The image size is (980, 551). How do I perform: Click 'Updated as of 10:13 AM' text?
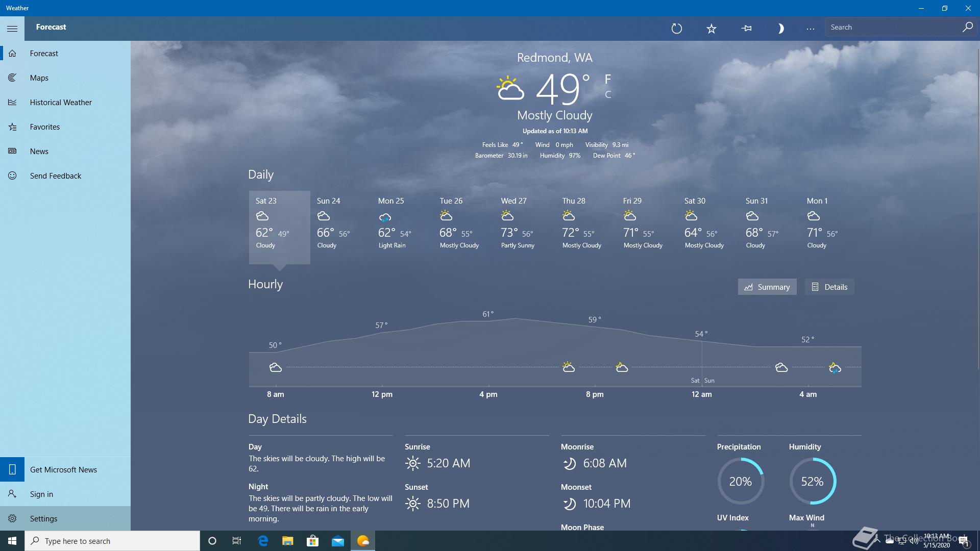pyautogui.click(x=555, y=131)
